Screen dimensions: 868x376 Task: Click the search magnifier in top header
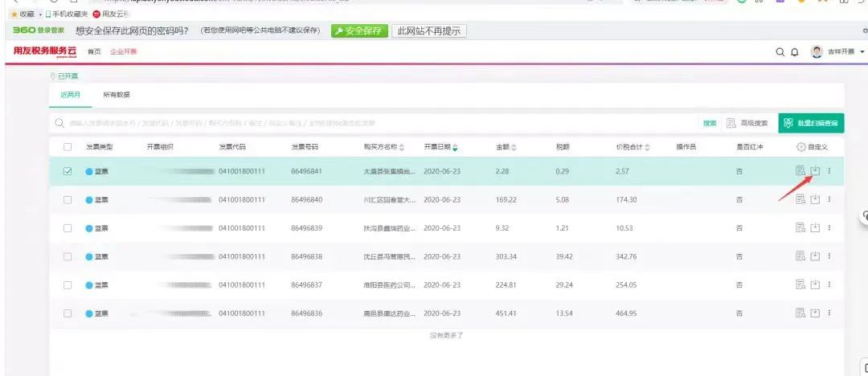(x=780, y=52)
